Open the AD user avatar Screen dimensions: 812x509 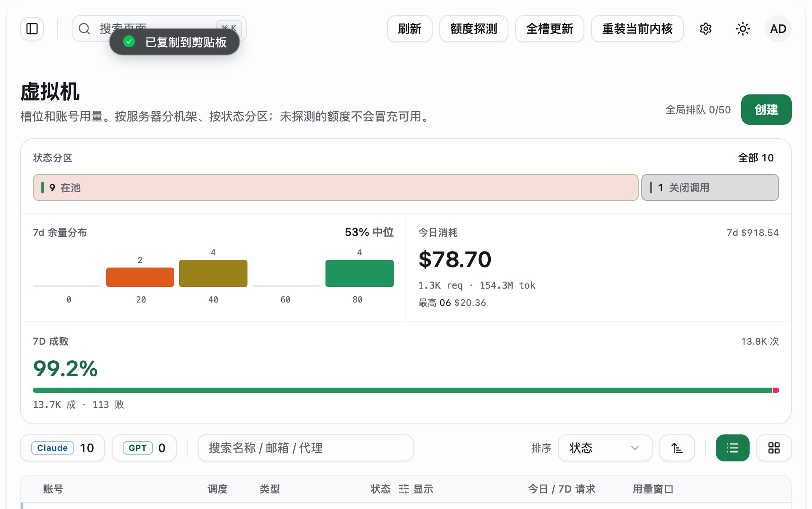pyautogui.click(x=778, y=29)
